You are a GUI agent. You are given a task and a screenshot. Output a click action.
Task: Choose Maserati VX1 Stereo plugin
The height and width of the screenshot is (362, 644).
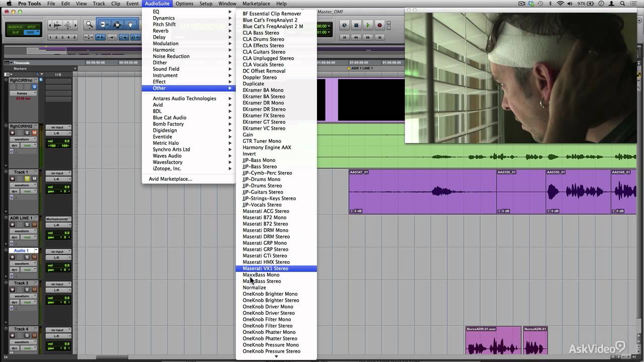(x=276, y=268)
